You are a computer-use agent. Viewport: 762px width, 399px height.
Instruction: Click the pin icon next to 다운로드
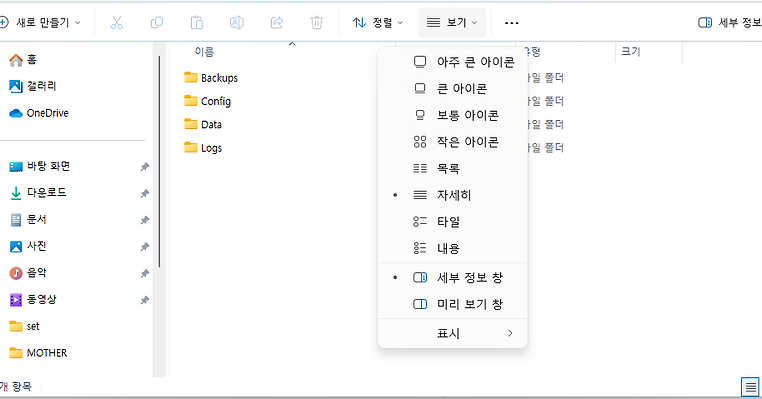tap(144, 193)
